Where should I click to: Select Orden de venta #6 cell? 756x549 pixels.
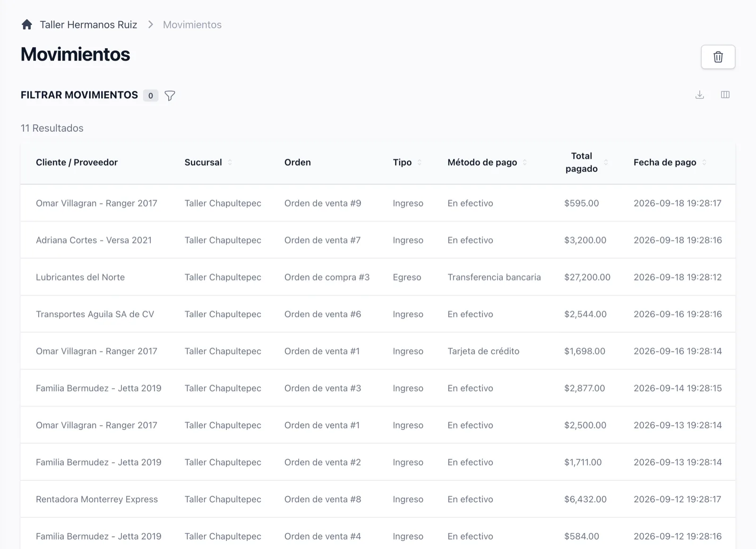(323, 314)
